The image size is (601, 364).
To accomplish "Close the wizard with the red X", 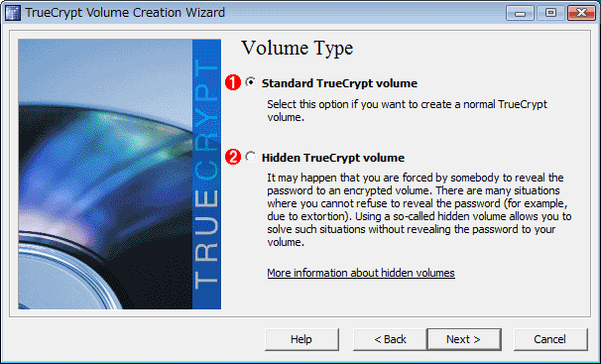I will click(581, 13).
